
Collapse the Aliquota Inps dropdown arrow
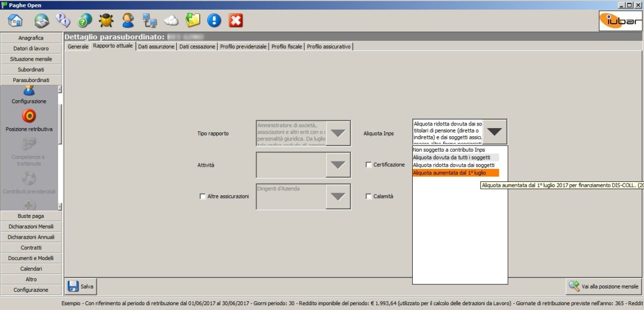(494, 132)
